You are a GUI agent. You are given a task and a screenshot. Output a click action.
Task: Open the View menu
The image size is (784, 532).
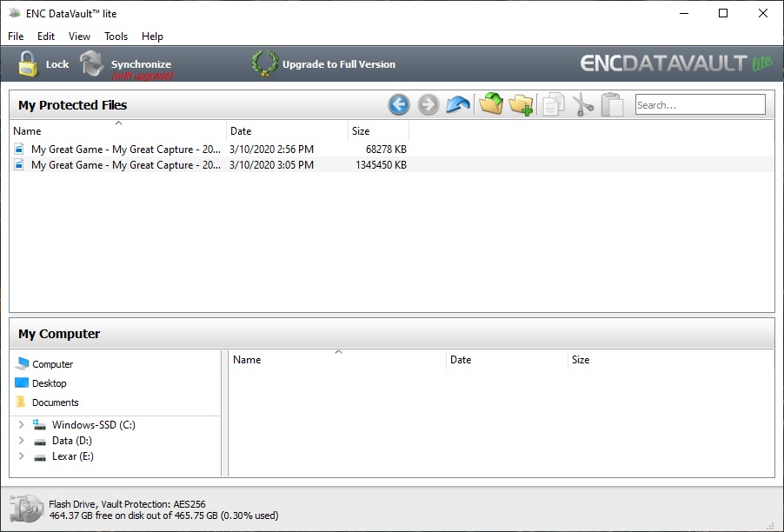[x=79, y=36]
